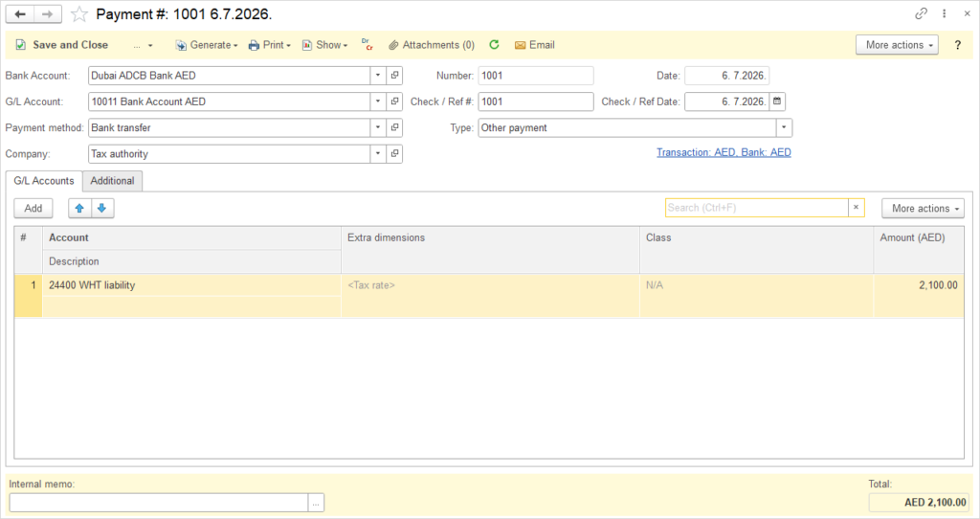980x519 pixels.
Task: Select the <Tax rate> dimension cell
Action: pyautogui.click(x=490, y=295)
